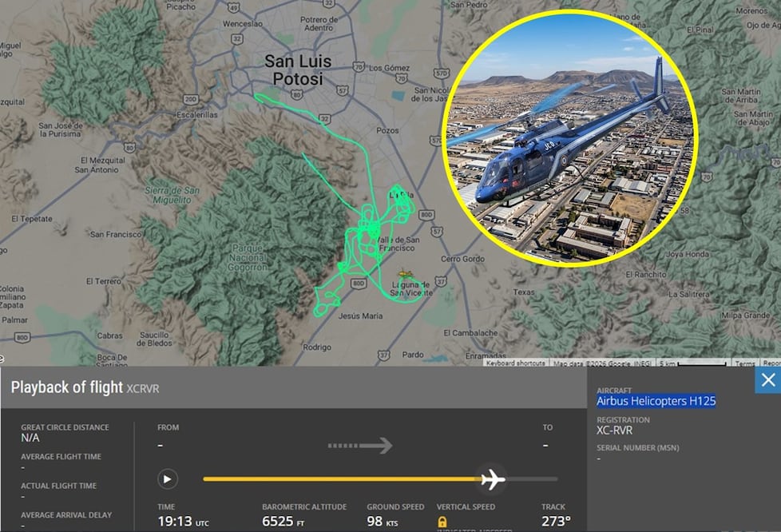The image size is (781, 532).
Task: Click the Jesús María map label
Action: 360,316
